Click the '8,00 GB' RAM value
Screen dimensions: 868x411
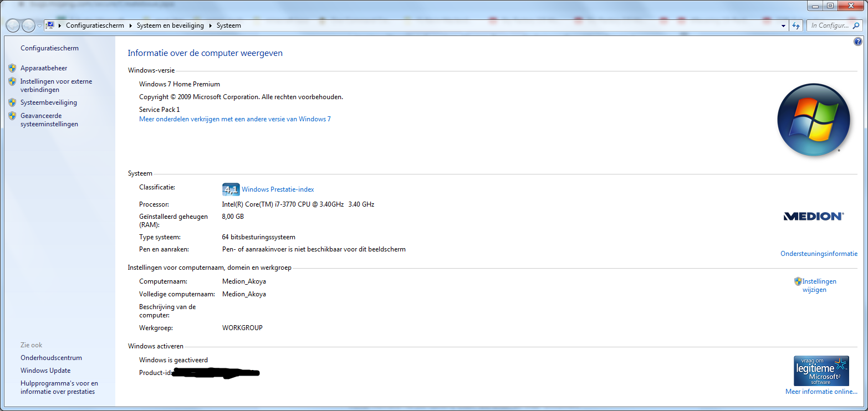click(233, 217)
